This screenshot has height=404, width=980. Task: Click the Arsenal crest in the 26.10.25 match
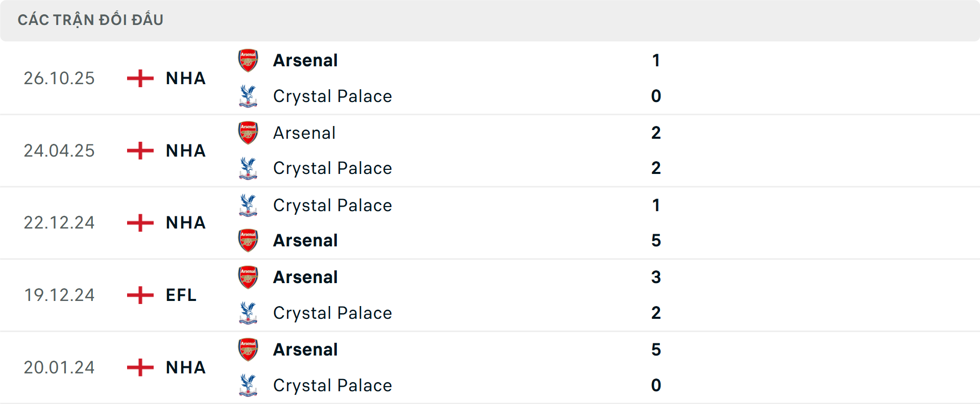248,60
